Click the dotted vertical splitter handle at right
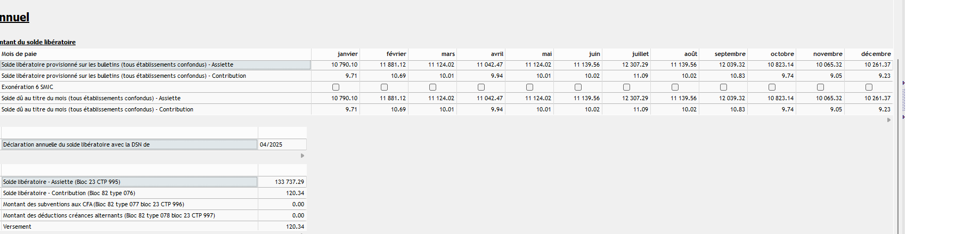Viewport: 980px width, 234px height. click(x=904, y=100)
